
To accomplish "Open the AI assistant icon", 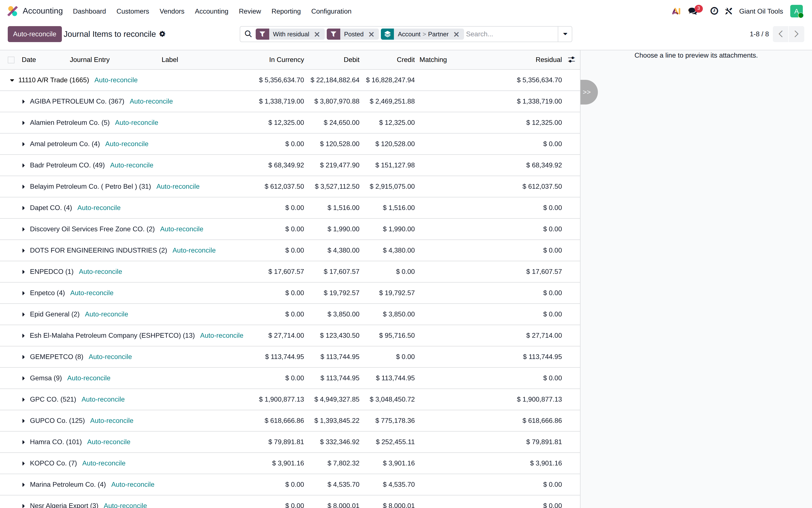I will coord(676,11).
